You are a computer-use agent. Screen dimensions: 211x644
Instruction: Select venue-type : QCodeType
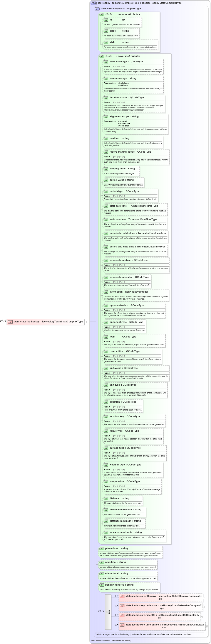[x=124, y=431]
